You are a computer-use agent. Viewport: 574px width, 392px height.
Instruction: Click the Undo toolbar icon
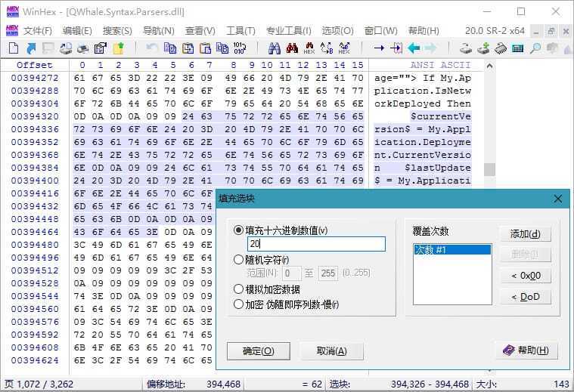click(152, 48)
